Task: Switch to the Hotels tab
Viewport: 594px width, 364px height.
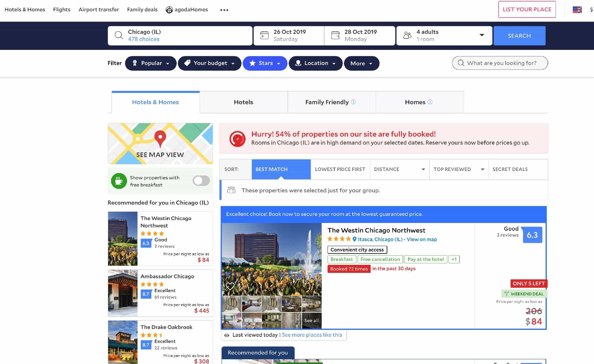Action: [244, 102]
